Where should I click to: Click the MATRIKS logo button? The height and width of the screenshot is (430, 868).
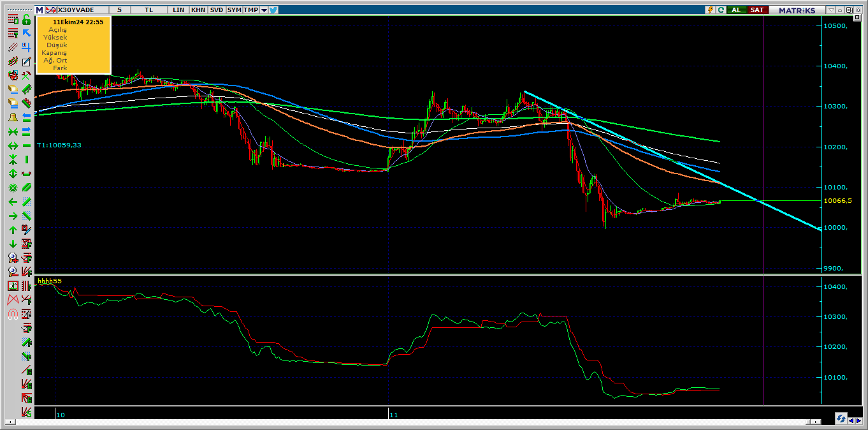pyautogui.click(x=797, y=10)
